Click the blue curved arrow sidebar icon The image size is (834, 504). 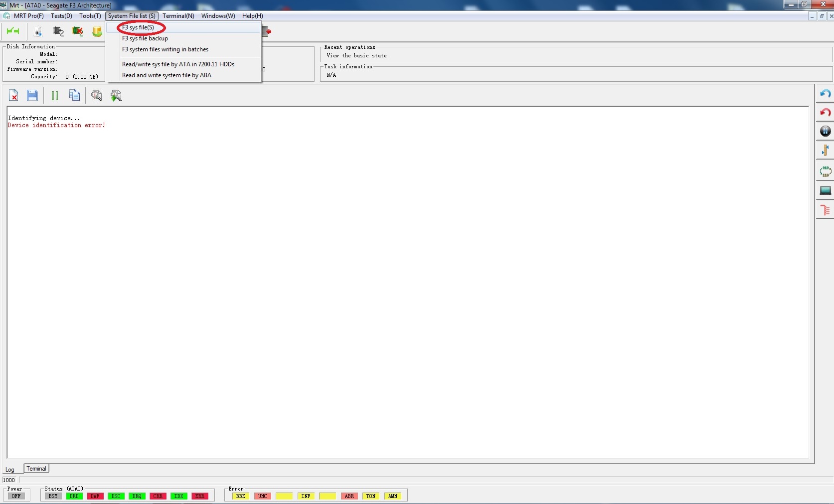[826, 94]
